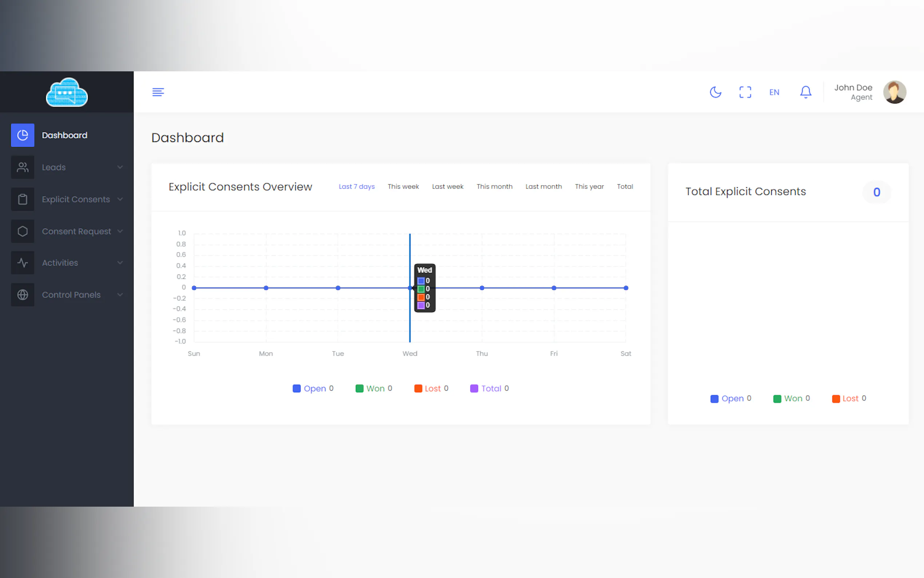Click the Leads people icon

23,167
